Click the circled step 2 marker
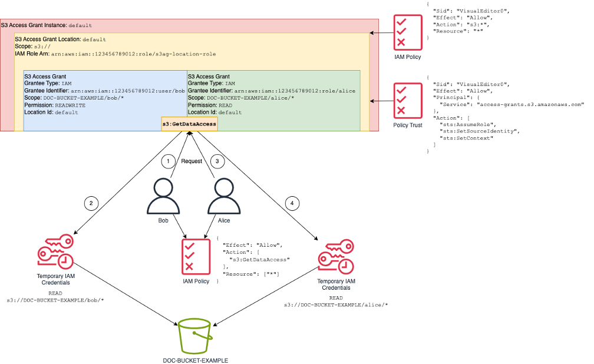 coord(91,203)
